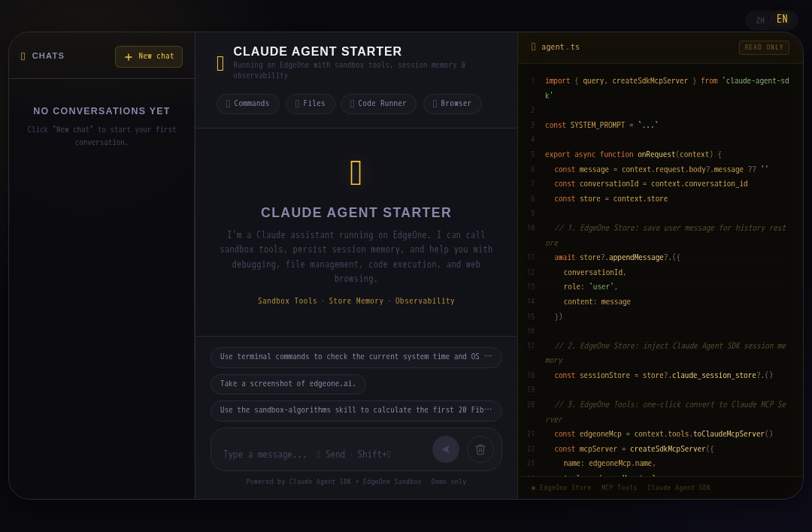
Task: Click the green status dot in code footer
Action: click(533, 488)
